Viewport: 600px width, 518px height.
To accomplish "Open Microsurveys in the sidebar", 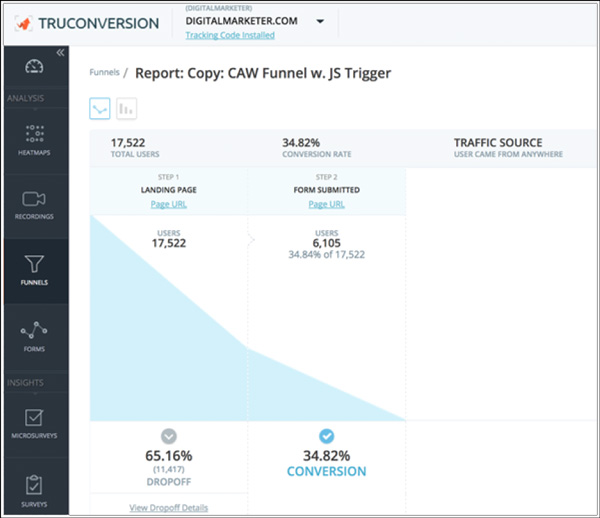I will pyautogui.click(x=34, y=424).
